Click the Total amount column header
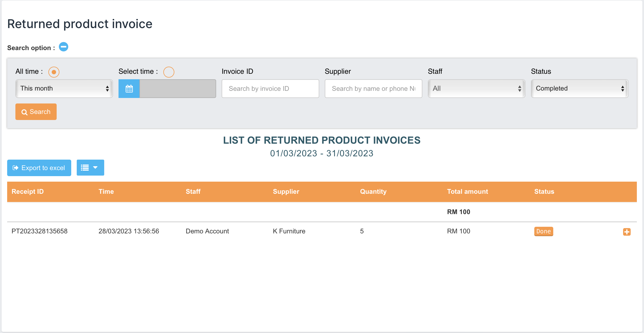644x333 pixels. click(467, 192)
